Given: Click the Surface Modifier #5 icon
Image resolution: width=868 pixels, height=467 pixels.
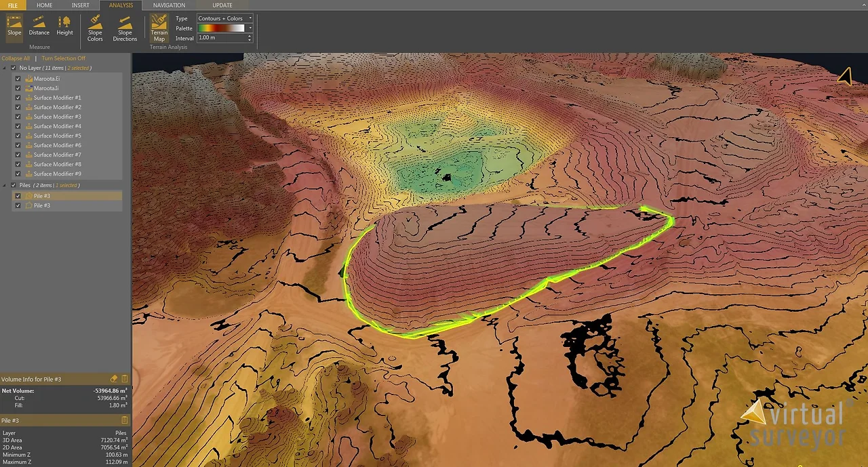Looking at the screenshot, I should point(28,136).
